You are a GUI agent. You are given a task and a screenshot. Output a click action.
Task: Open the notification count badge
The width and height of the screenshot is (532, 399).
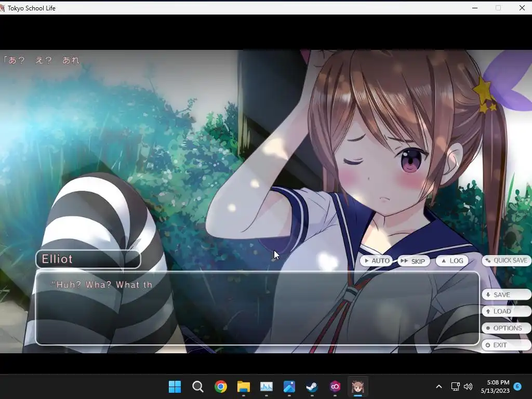point(517,386)
